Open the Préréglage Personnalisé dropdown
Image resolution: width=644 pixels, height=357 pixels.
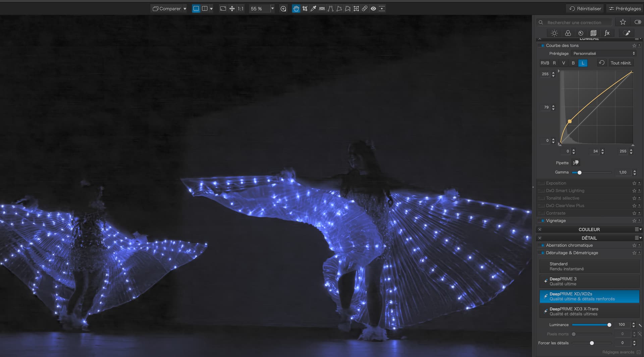point(604,53)
